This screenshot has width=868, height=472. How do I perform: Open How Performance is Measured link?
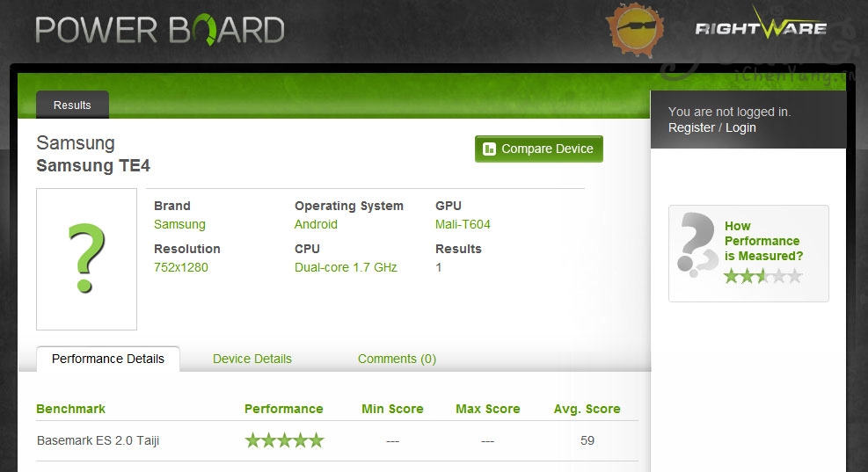[x=763, y=241]
